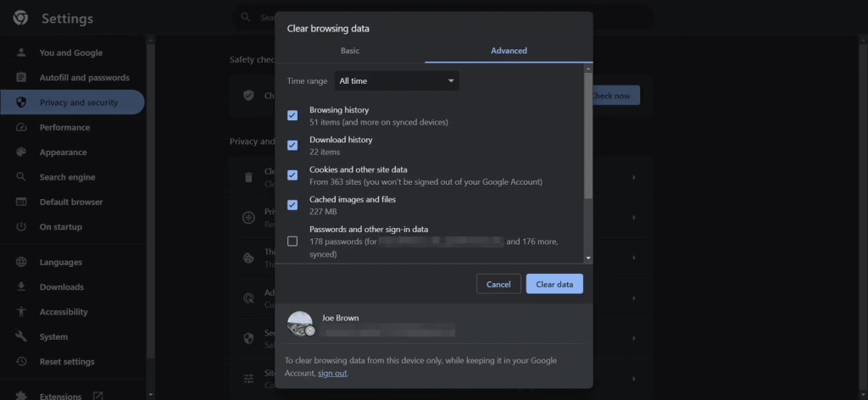
Task: Uncheck the Browsing history checkbox
Action: click(x=292, y=115)
